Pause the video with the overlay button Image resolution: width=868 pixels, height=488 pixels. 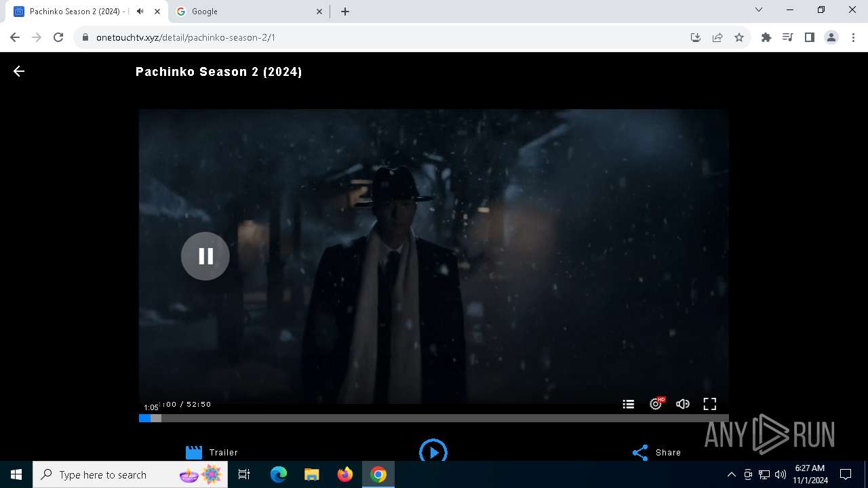point(205,256)
